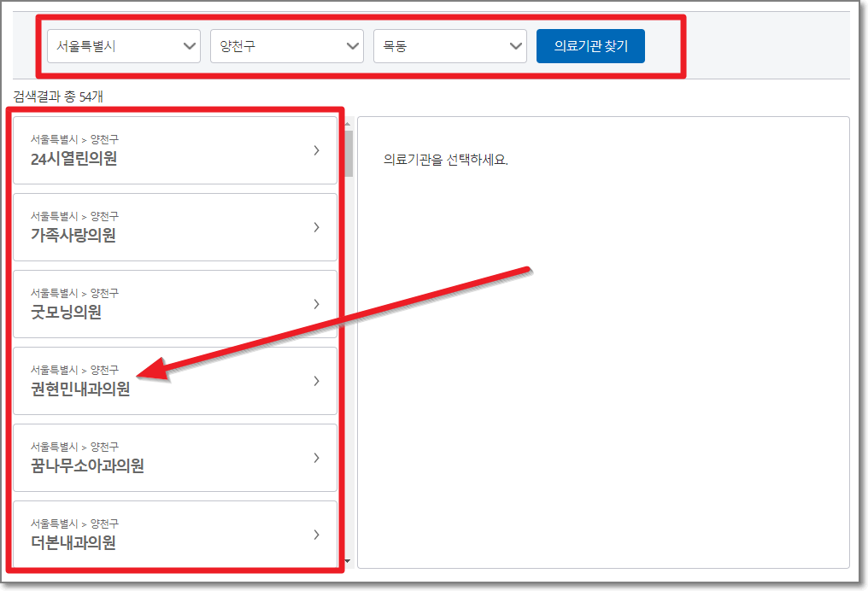Viewport: 868px width, 591px height.
Task: Open the 양천구 district dropdown
Action: 286,46
